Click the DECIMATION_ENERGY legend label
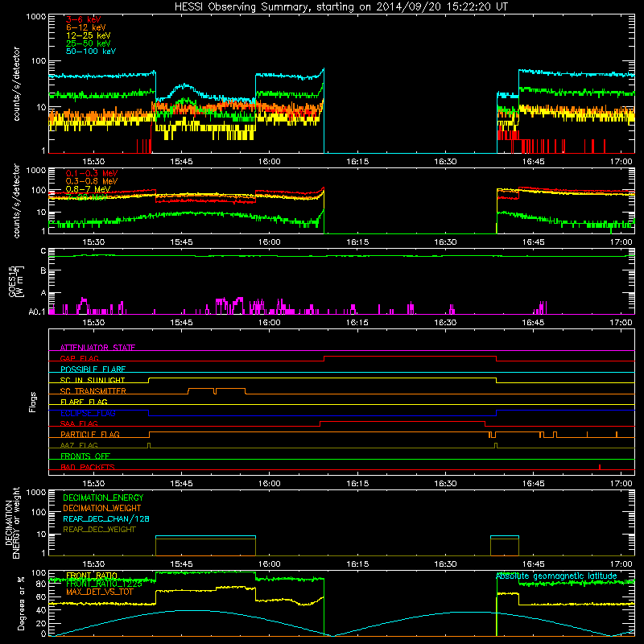The image size is (644, 644). [x=103, y=497]
